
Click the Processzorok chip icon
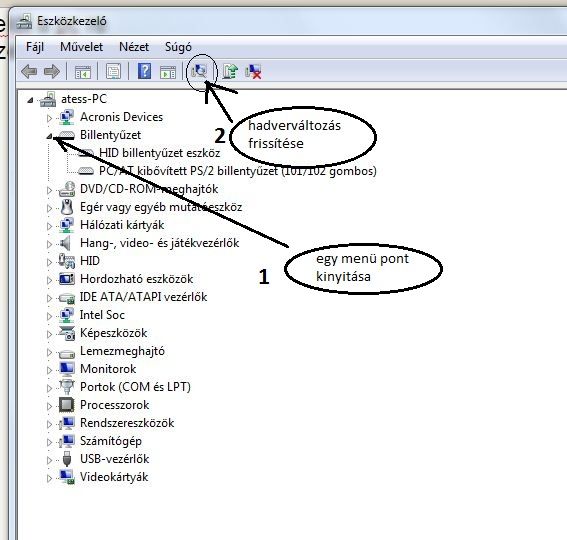67,405
